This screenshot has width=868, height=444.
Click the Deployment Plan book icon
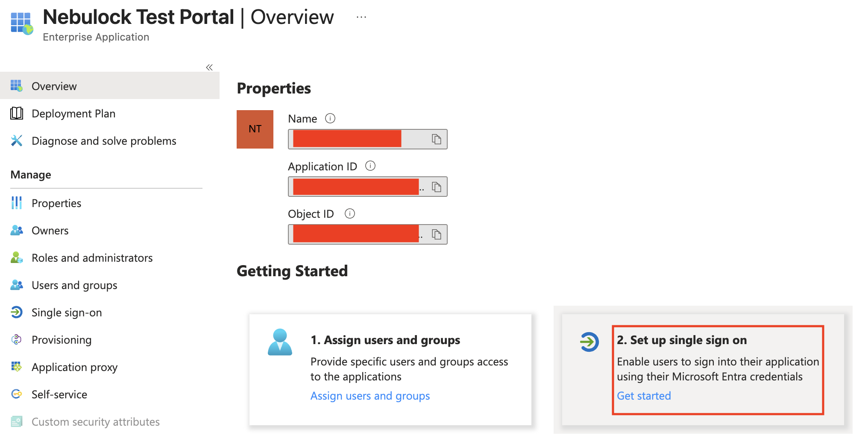point(17,113)
